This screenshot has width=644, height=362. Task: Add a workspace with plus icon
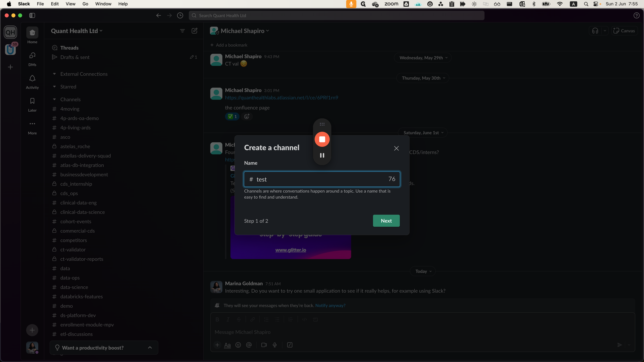10,67
